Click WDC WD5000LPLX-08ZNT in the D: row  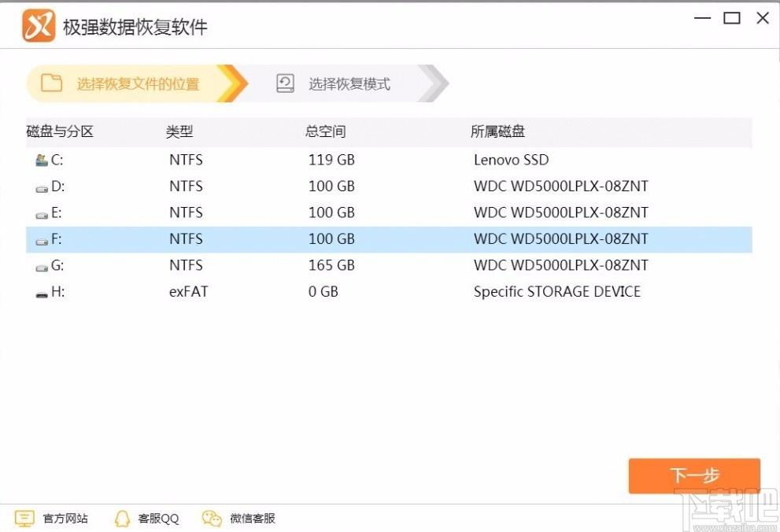tap(561, 186)
